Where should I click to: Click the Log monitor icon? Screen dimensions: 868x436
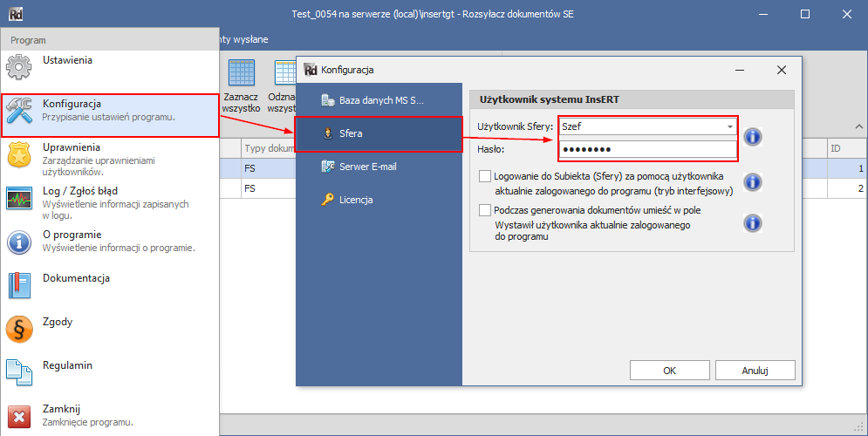click(19, 198)
